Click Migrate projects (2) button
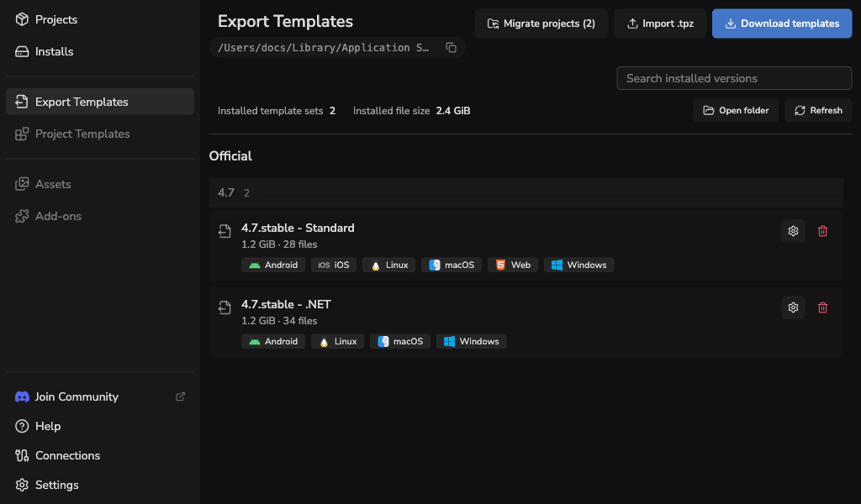This screenshot has height=504, width=861. (x=541, y=24)
